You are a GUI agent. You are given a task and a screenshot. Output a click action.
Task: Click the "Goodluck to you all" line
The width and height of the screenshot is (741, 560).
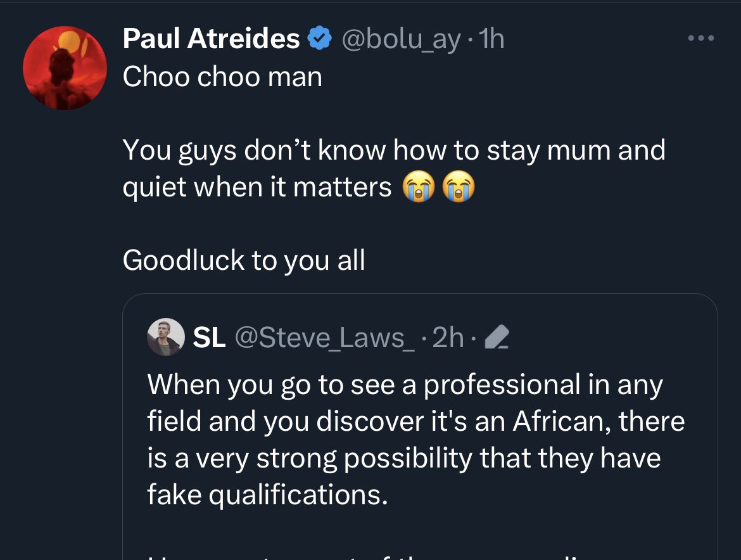point(244,260)
